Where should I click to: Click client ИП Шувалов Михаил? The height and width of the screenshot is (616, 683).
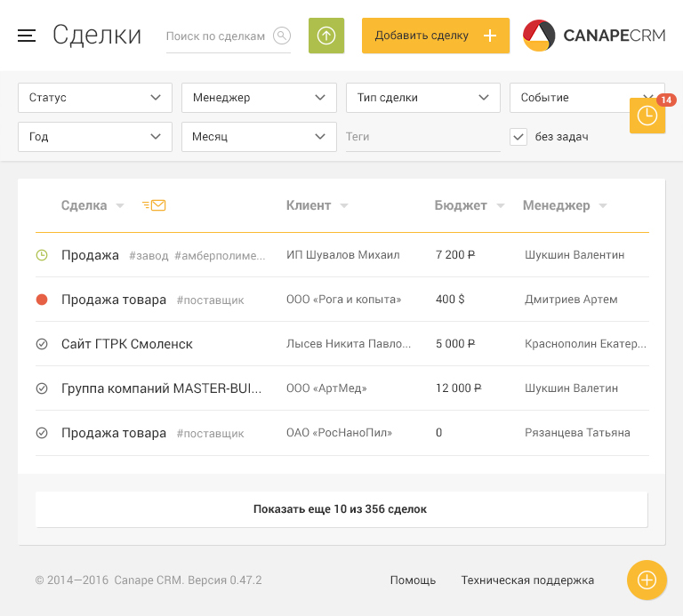[x=342, y=255]
